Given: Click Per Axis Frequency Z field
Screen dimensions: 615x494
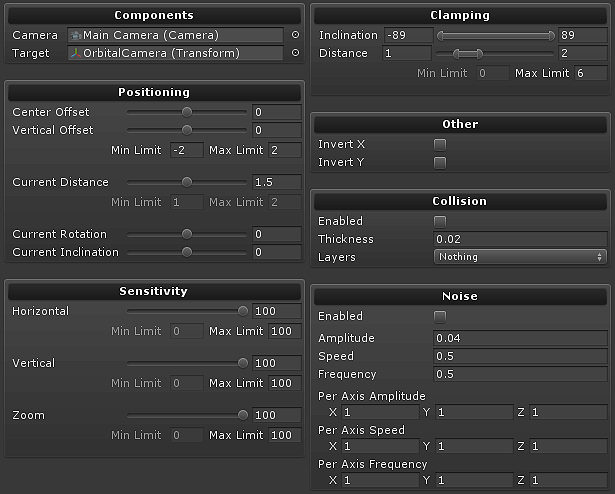Looking at the screenshot, I should (x=568, y=480).
